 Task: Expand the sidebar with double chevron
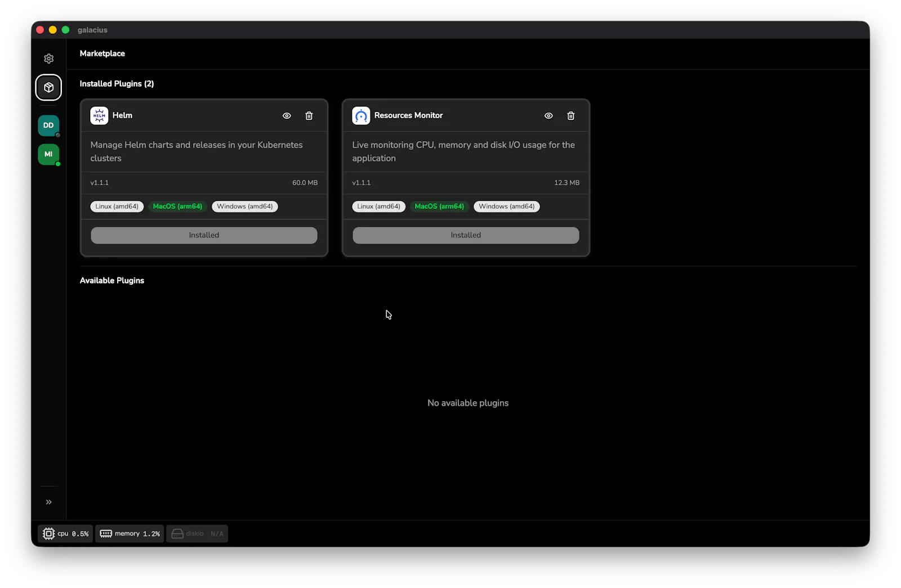[49, 502]
